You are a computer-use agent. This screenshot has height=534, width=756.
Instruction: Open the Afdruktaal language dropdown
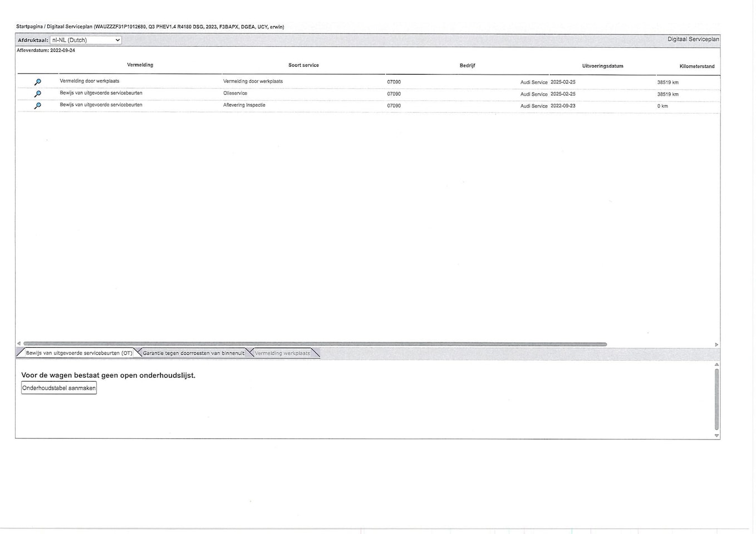click(x=86, y=40)
